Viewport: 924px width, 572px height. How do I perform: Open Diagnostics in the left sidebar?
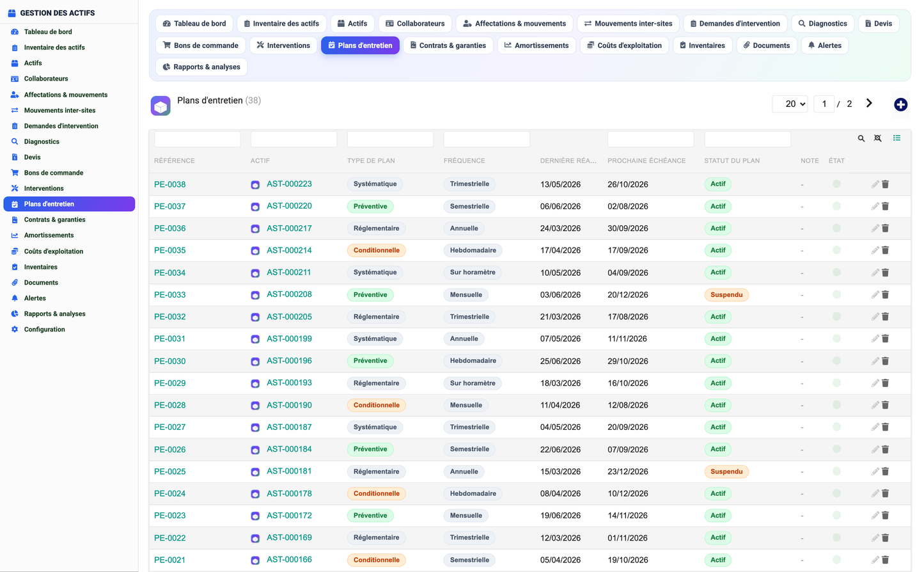(x=42, y=141)
